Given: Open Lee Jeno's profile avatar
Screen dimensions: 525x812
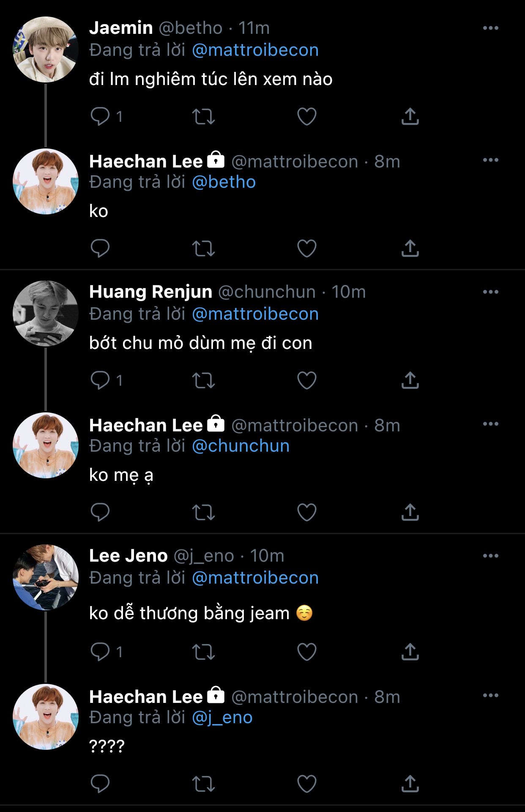Looking at the screenshot, I should 46,577.
